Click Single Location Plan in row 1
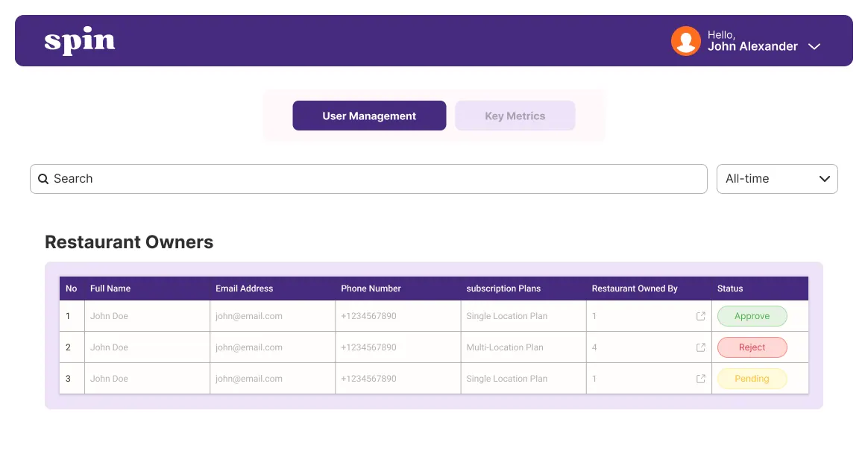Screen dimensions: 868x454 [506, 316]
